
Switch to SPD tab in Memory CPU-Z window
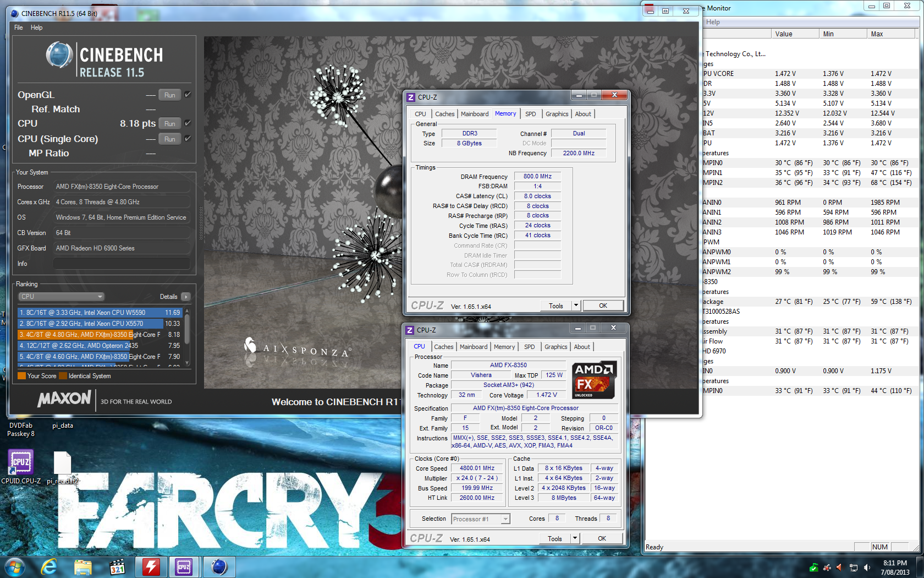click(x=530, y=114)
